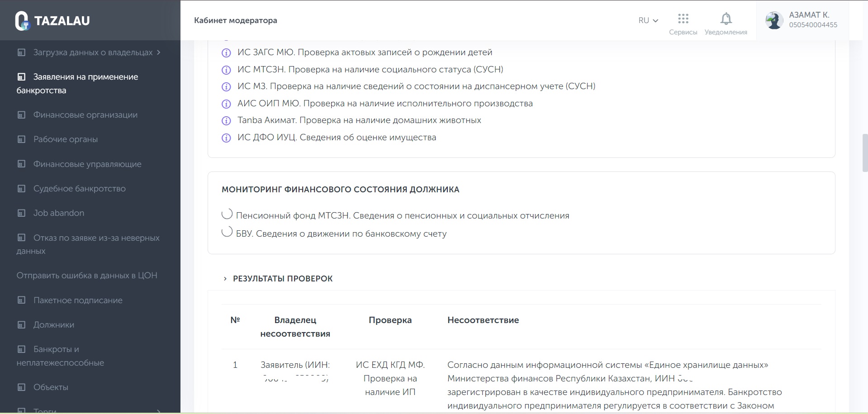Open the Сервисы apps grid icon
This screenshot has width=868, height=414.
(683, 19)
